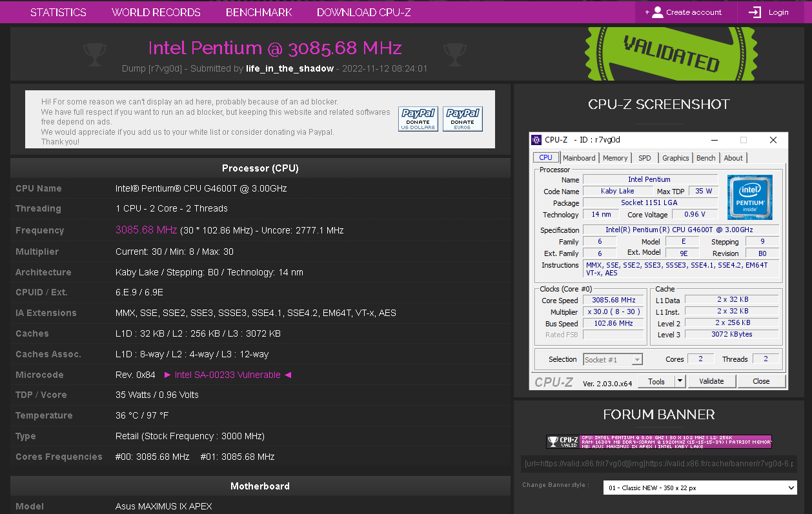Screen dimensions: 812x514
Task: Click the FORUM BANNER heading
Action: 659,415
